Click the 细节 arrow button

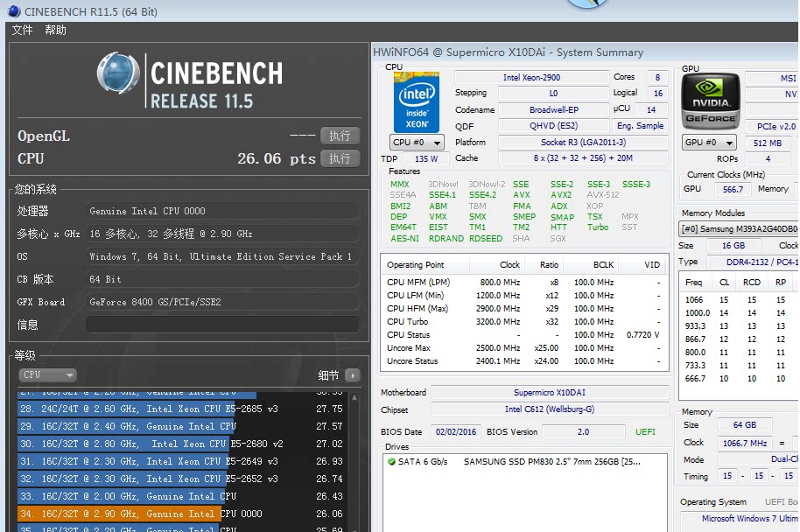353,375
